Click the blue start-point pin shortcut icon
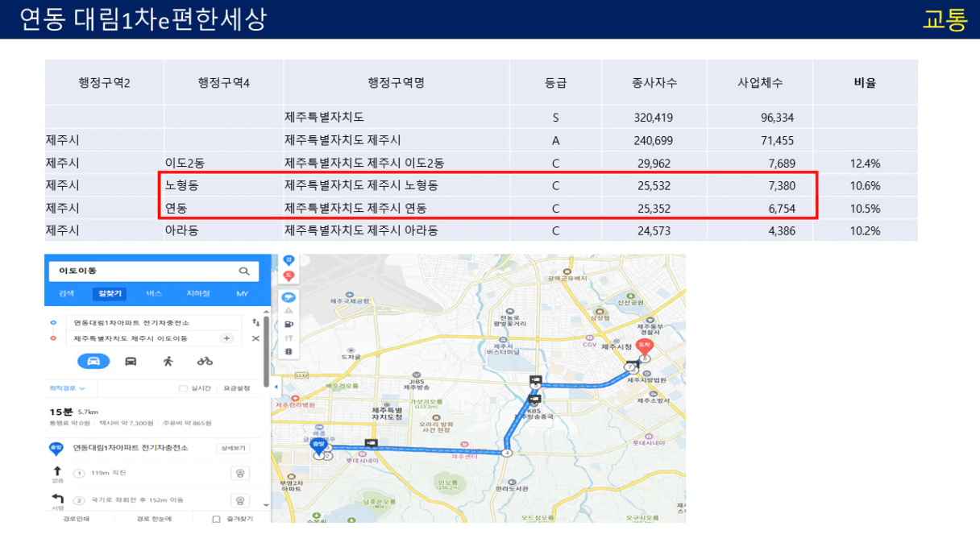 pos(289,260)
